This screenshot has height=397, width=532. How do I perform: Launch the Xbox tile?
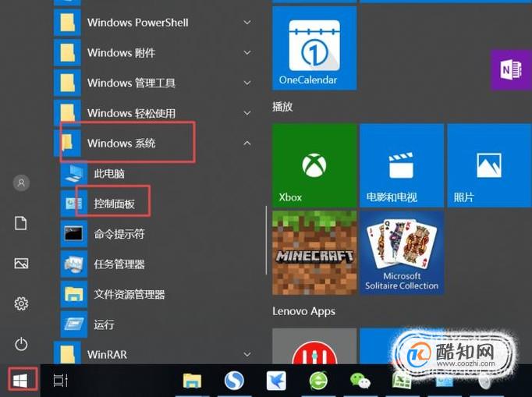point(314,165)
